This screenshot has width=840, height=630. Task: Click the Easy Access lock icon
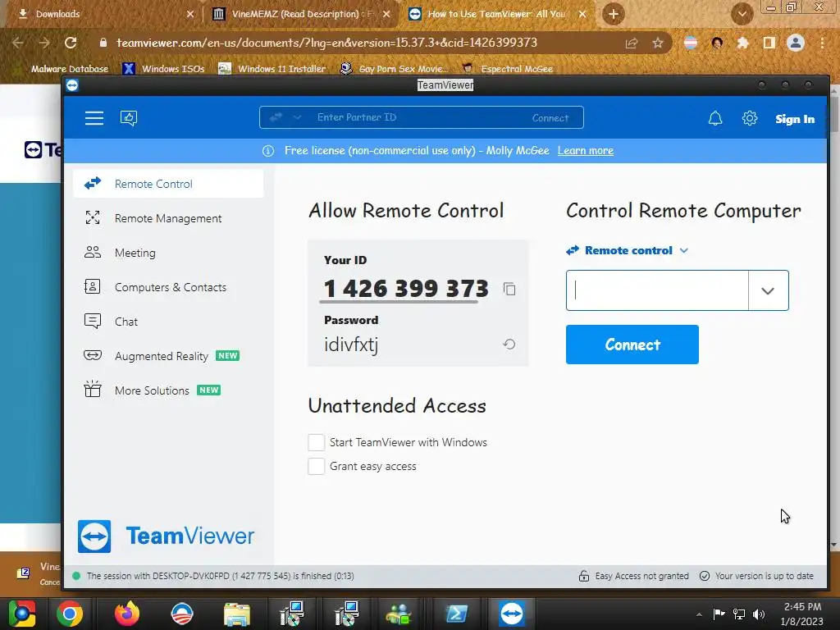[583, 576]
